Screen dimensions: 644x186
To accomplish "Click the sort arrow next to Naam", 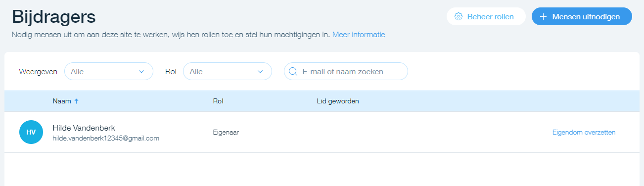I will click(76, 101).
